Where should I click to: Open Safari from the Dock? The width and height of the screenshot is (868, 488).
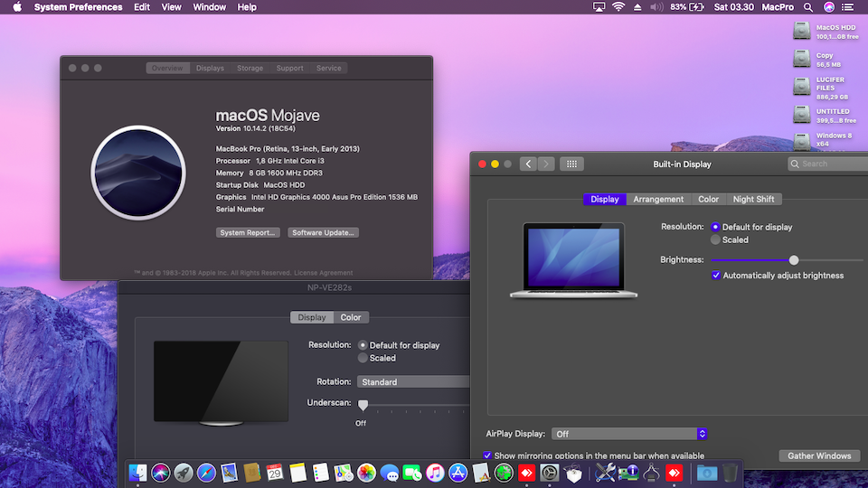pyautogui.click(x=206, y=473)
